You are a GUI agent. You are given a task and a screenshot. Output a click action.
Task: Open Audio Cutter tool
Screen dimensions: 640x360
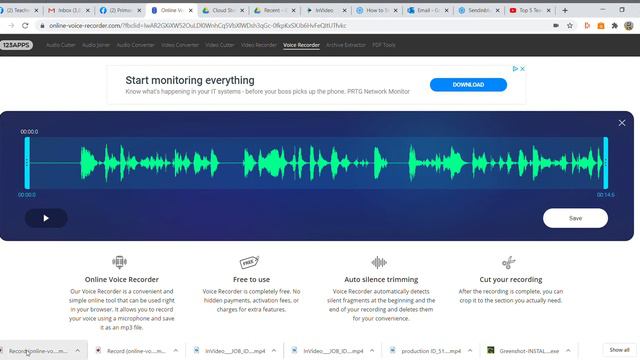coord(60,45)
